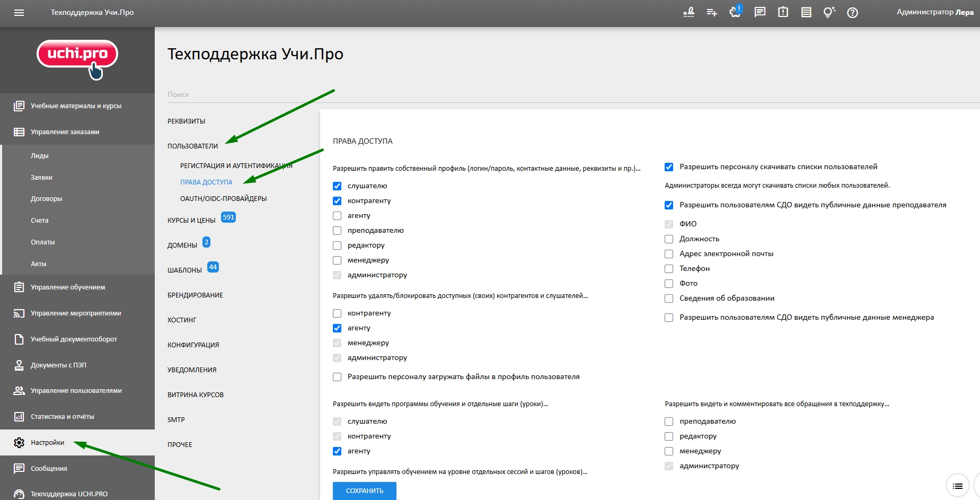
Task: Uncheck слушателю under profile editing permission
Action: [x=337, y=186]
